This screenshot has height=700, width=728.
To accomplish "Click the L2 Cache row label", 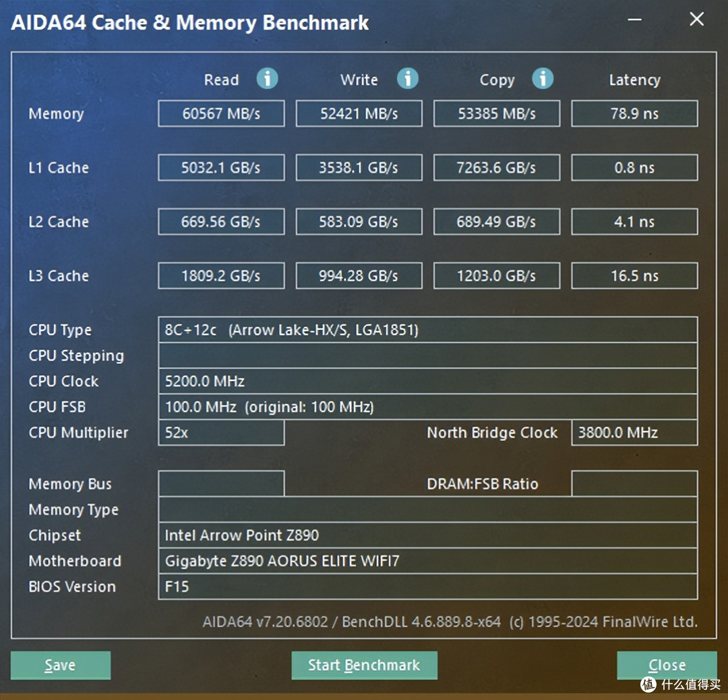I will coord(59,222).
